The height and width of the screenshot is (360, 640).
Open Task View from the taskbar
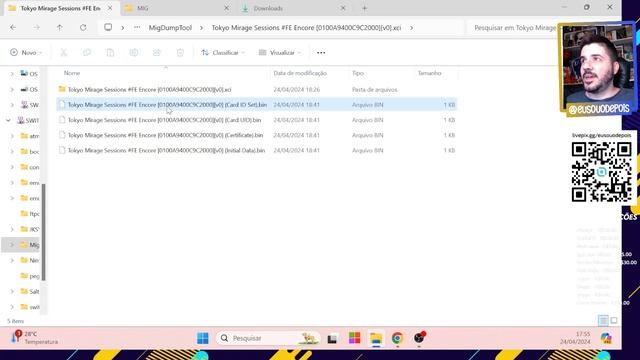click(332, 338)
